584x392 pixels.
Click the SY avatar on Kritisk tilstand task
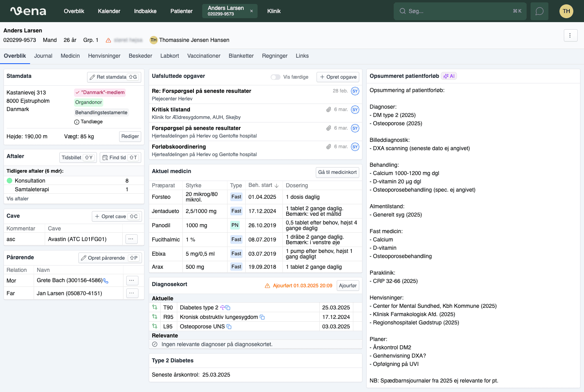point(355,109)
